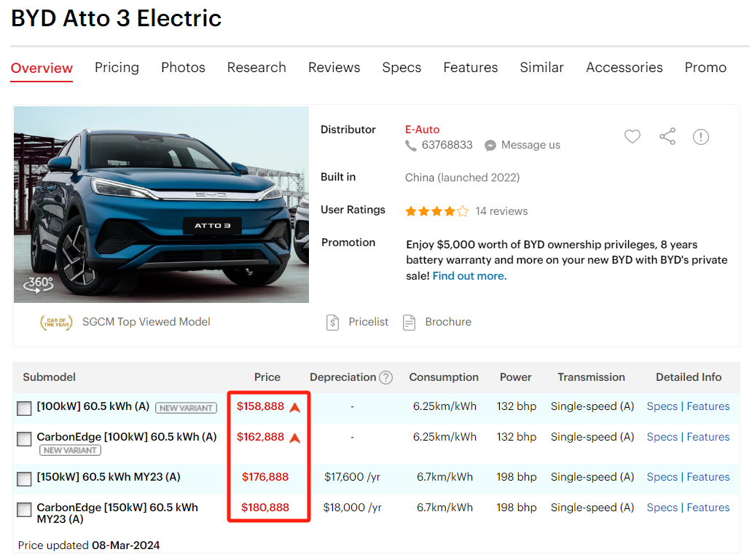
Task: Switch to the Pricing tab
Action: tap(117, 67)
